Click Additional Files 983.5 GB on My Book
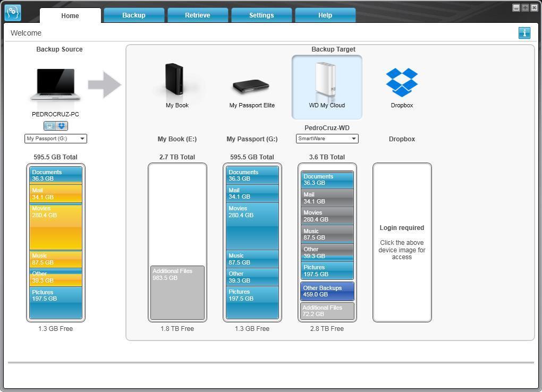Image resolution: width=542 pixels, height=392 pixels. [x=177, y=293]
